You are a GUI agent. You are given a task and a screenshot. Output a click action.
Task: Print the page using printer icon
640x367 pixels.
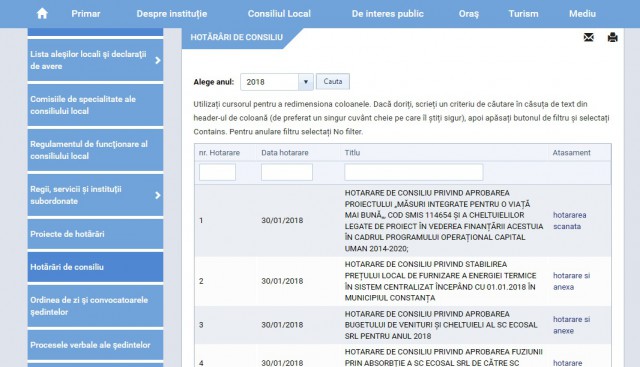pos(612,38)
